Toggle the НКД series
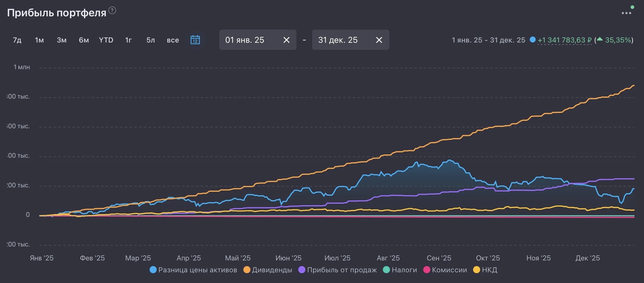Image resolution: width=644 pixels, height=283 pixels. tap(485, 270)
